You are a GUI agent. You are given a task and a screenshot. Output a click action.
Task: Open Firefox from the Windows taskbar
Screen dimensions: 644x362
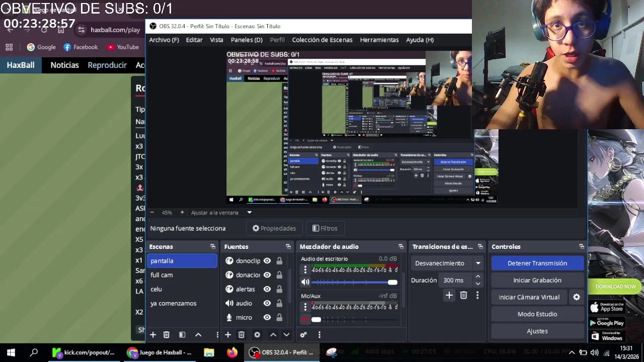point(232,352)
